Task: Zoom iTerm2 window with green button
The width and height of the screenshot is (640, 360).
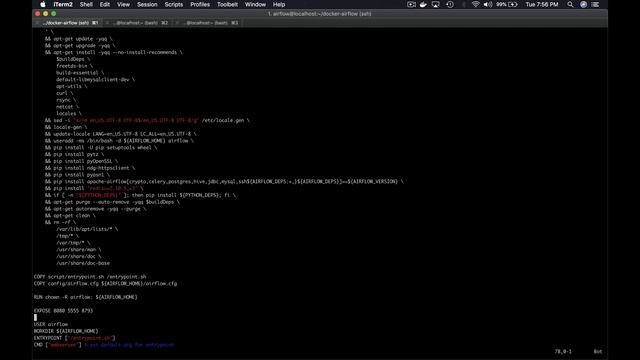Action: click(x=53, y=14)
